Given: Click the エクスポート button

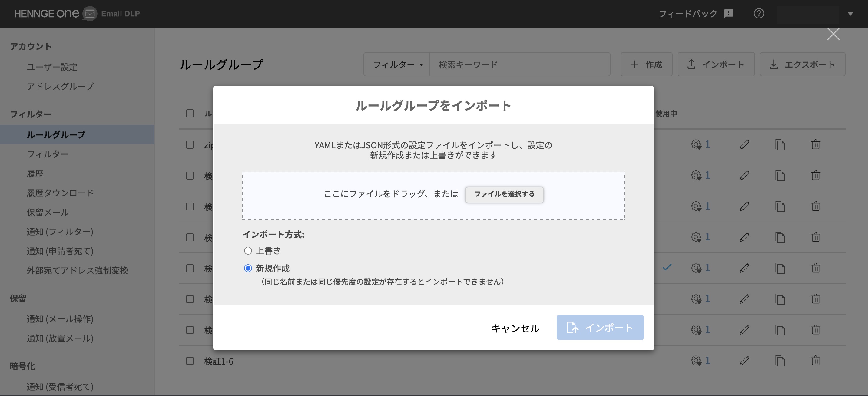Looking at the screenshot, I should (802, 64).
